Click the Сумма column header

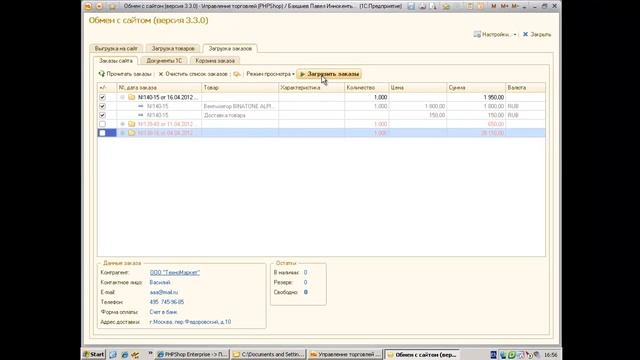pos(476,87)
